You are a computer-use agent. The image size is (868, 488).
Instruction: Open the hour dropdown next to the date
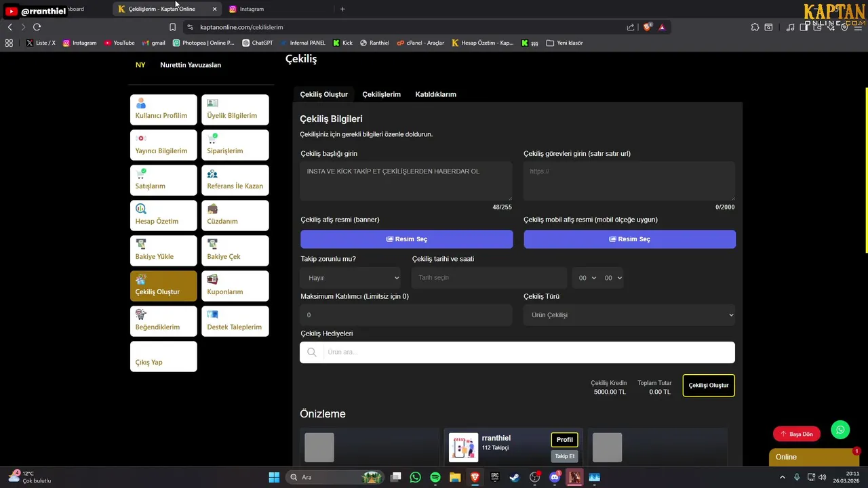[586, 278]
